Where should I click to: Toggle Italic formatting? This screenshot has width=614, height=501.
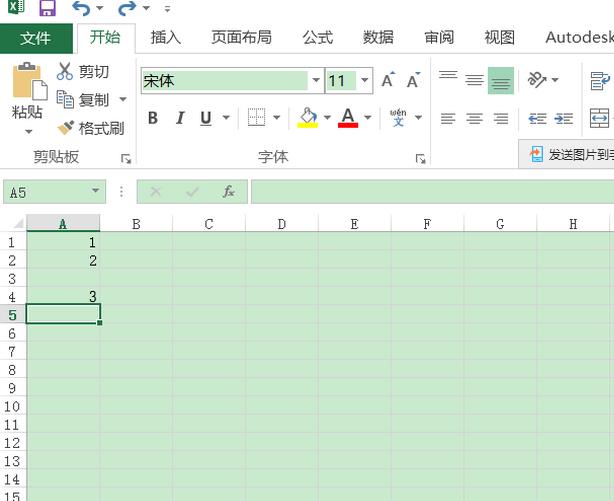click(180, 118)
